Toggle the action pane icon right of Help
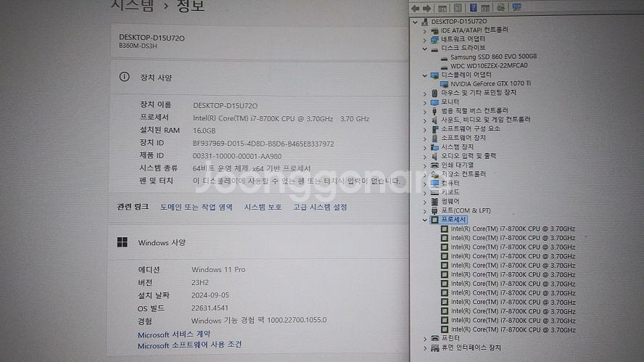Viewport: 644px width, 362px height. (485, 8)
